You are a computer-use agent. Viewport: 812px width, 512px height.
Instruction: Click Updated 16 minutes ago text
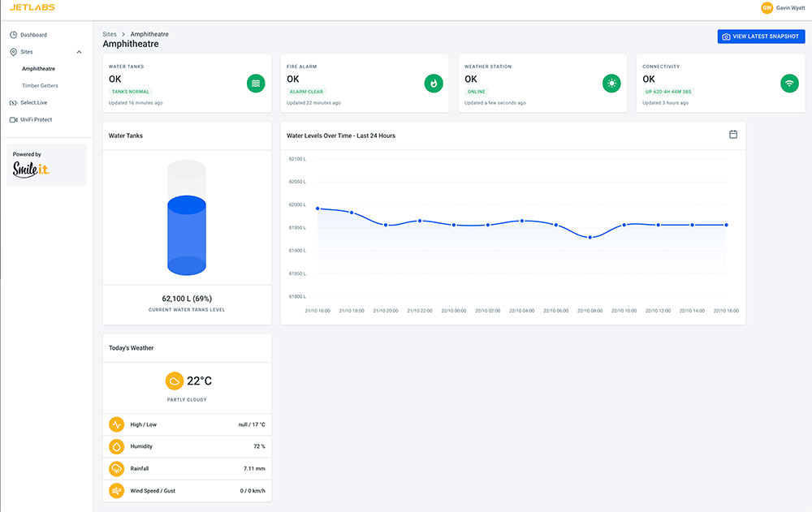136,103
